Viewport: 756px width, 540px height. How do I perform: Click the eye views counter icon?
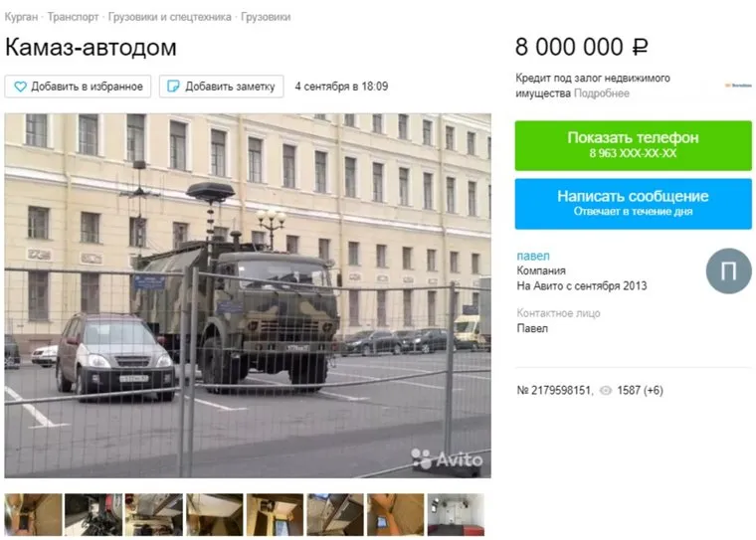tap(605, 391)
